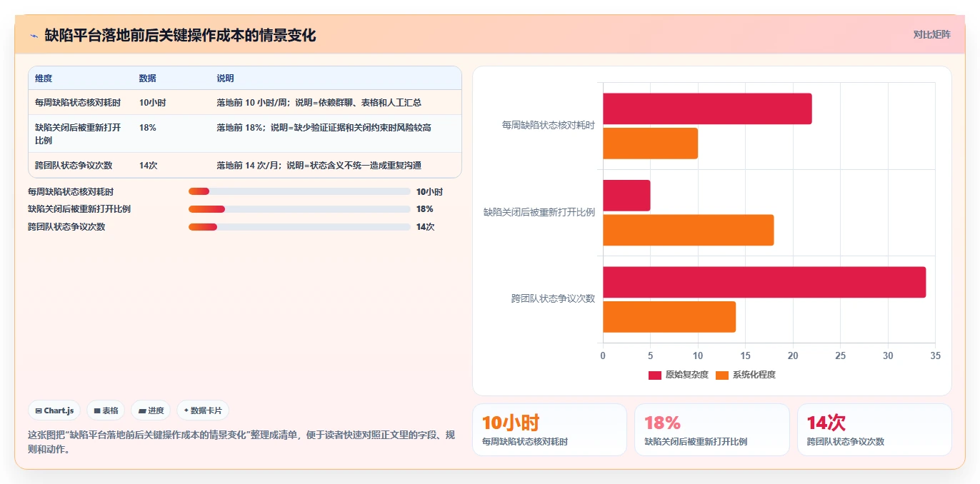Open the 18% data card

tap(712, 430)
